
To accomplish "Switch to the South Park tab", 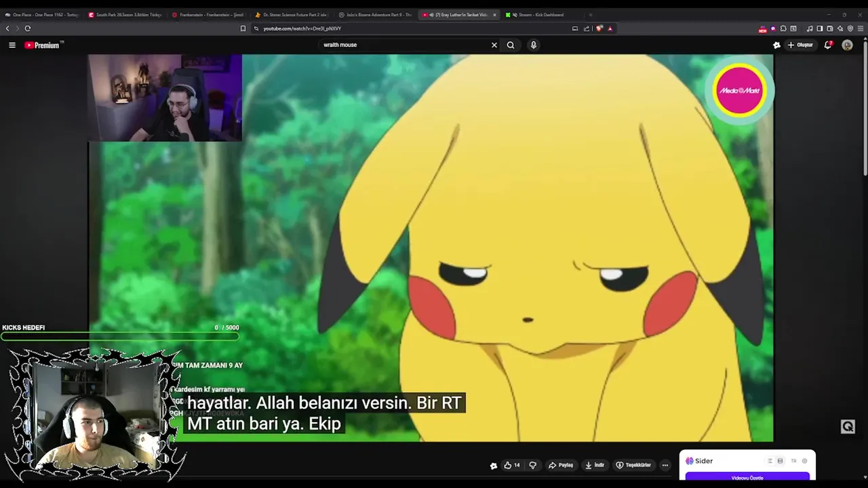I will [125, 14].
